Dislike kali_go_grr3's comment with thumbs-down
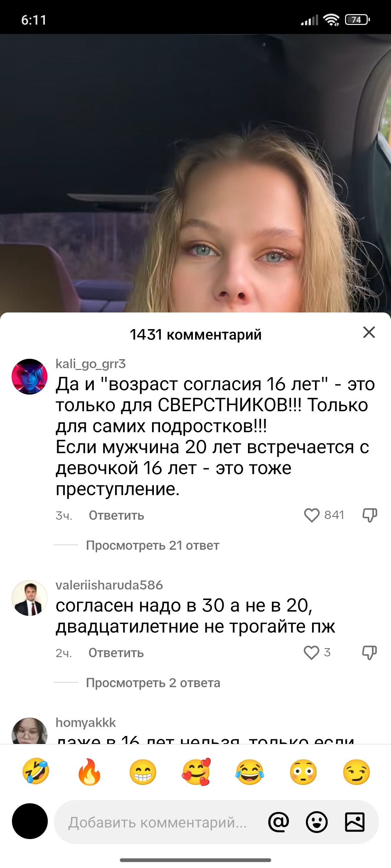Screen dimensions: 391x868 [370, 515]
